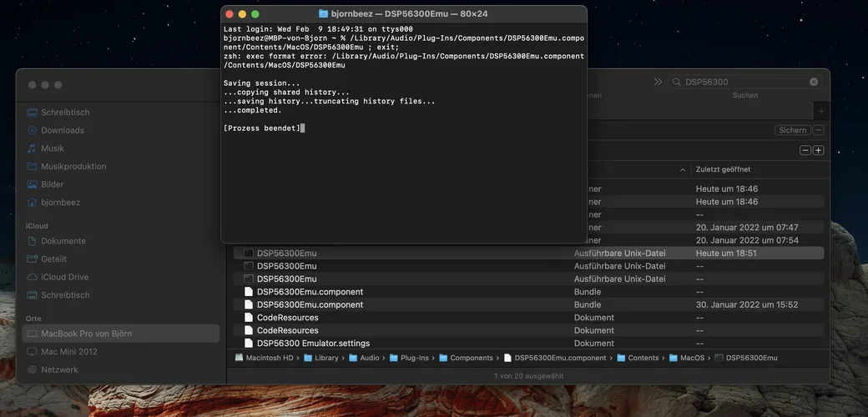Click Macintosh HD in path bar
The image size is (868, 417).
(269, 358)
